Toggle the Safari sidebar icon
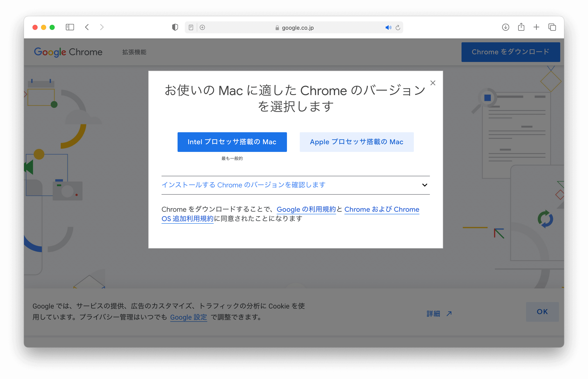 tap(70, 27)
